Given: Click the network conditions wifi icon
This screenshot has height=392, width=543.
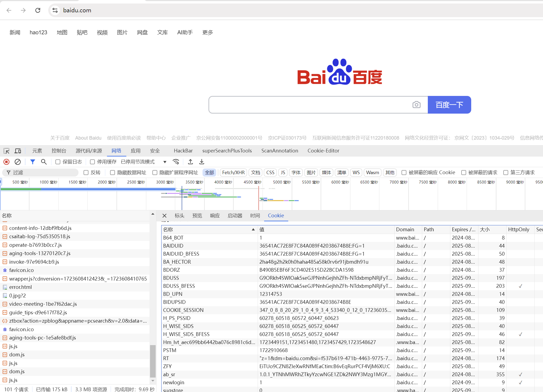Looking at the screenshot, I should 176,162.
